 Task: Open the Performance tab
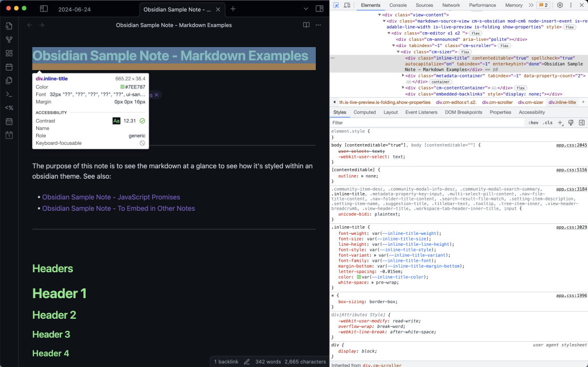pyautogui.click(x=482, y=5)
